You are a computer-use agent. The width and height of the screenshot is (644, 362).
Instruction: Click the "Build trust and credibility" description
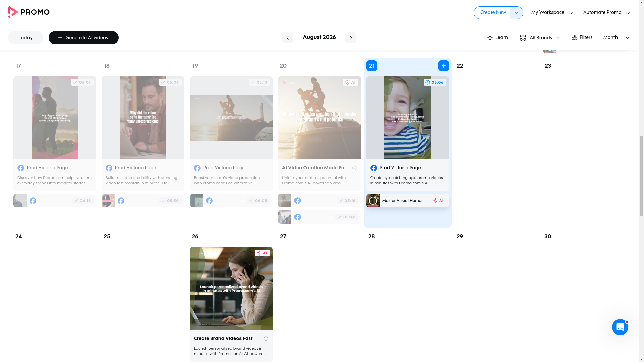[x=142, y=181]
